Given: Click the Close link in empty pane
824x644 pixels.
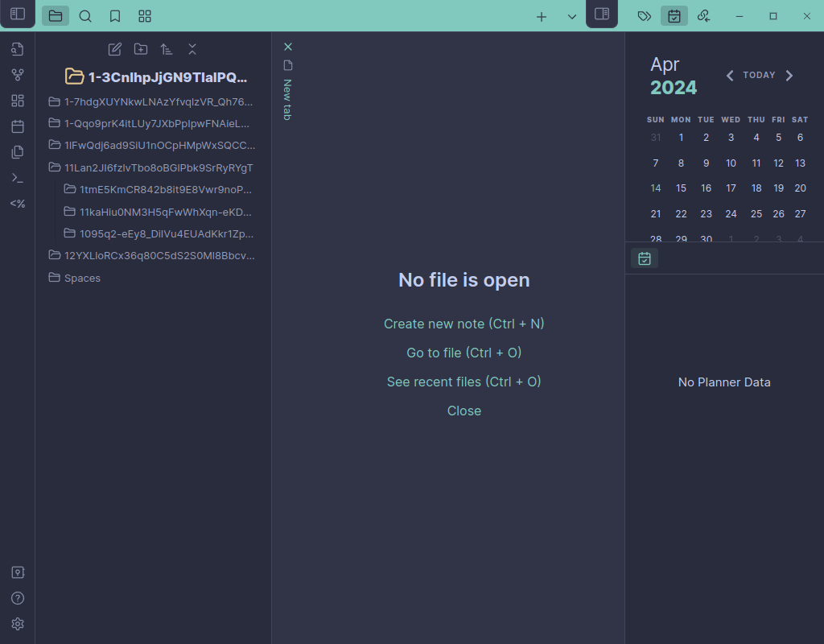Looking at the screenshot, I should click(x=463, y=411).
